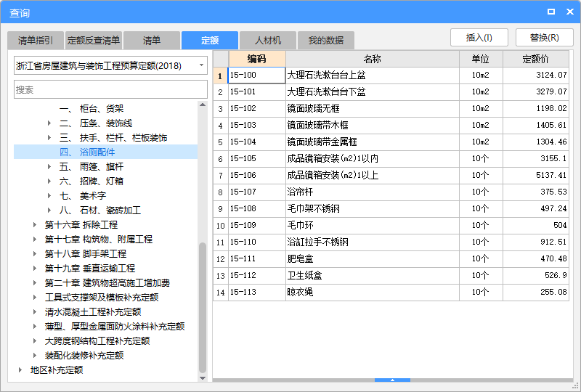The width and height of the screenshot is (581, 392).
Task: Click the 名称 column header
Action: pyautogui.click(x=373, y=59)
